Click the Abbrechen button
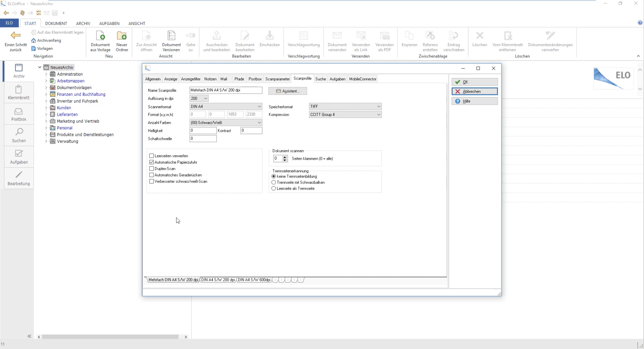The height and width of the screenshot is (349, 644). click(x=474, y=91)
